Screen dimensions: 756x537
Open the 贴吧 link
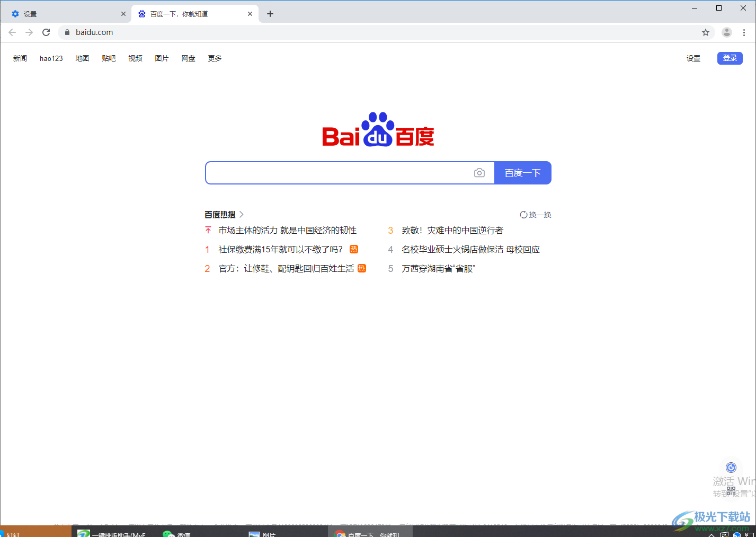(109, 58)
